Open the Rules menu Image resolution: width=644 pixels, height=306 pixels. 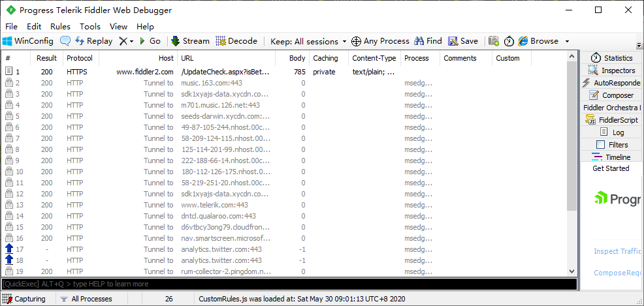tap(60, 27)
